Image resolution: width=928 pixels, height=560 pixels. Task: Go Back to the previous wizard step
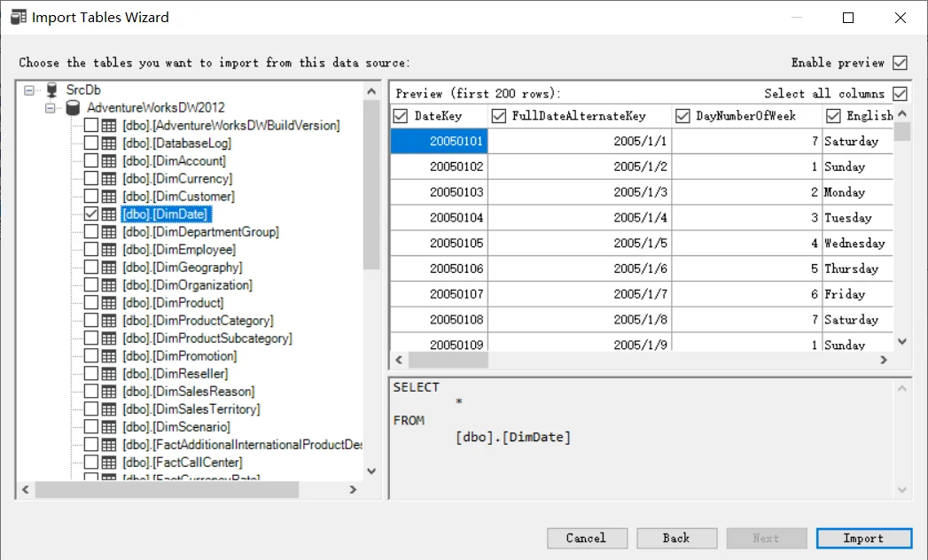[x=676, y=538]
